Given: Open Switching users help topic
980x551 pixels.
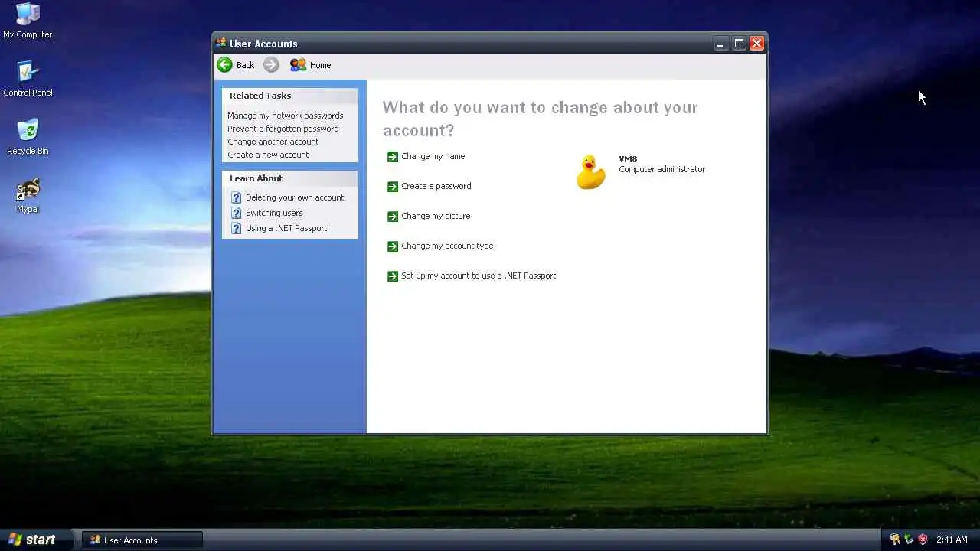Looking at the screenshot, I should [274, 213].
